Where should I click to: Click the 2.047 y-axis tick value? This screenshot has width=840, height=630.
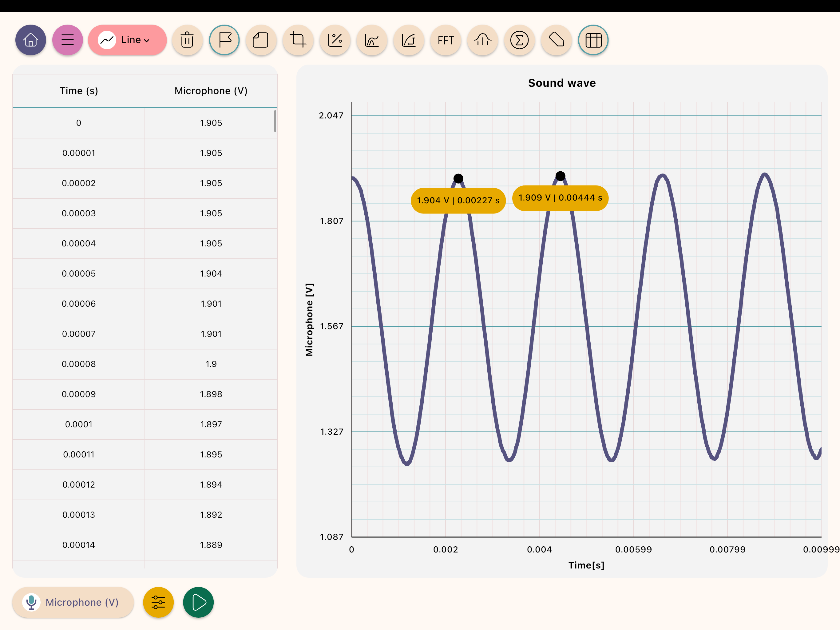coord(331,116)
